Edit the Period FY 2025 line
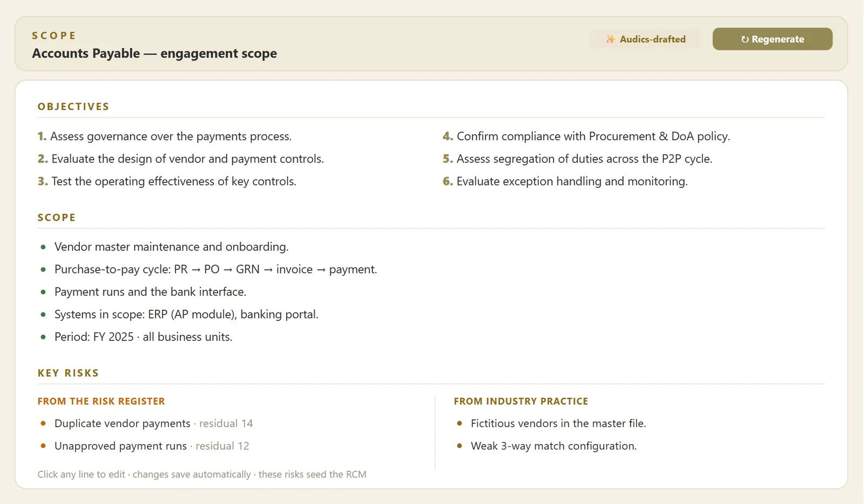 [143, 337]
